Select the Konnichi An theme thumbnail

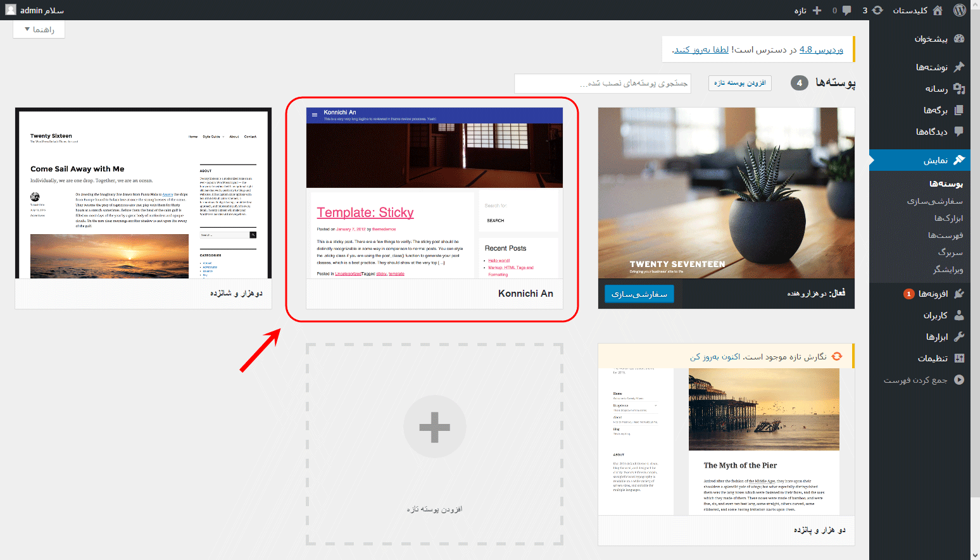click(x=434, y=193)
